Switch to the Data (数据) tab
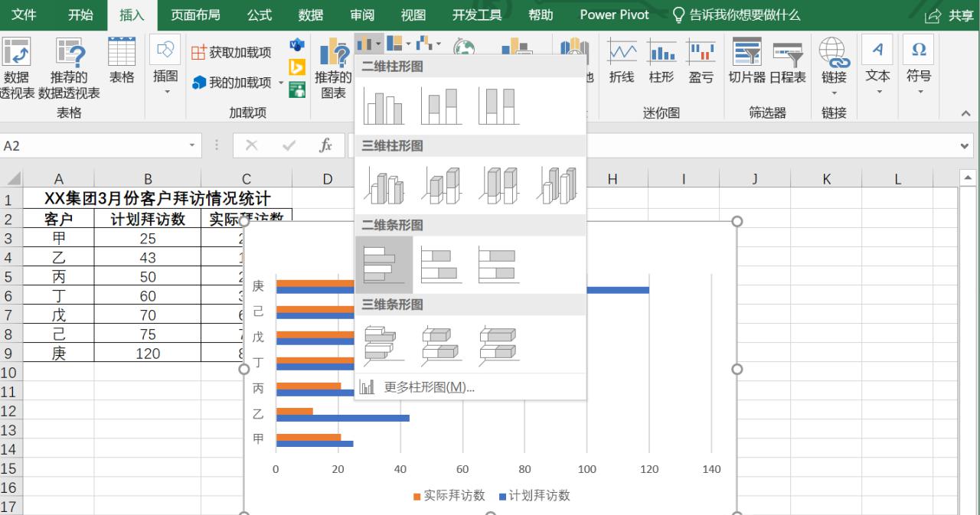This screenshot has width=980, height=515. [310, 15]
